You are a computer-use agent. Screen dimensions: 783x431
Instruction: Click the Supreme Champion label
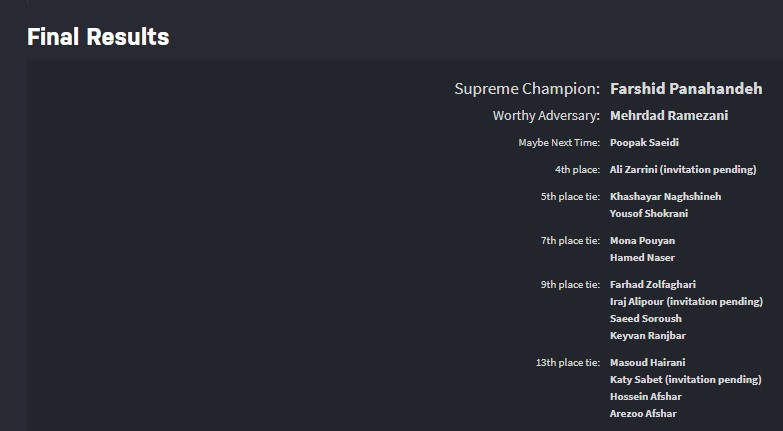click(x=527, y=89)
